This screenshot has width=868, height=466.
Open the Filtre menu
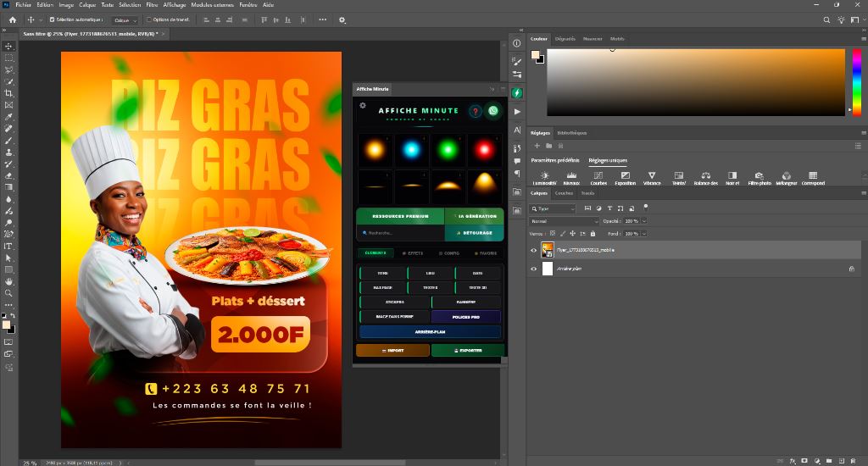(x=152, y=4)
